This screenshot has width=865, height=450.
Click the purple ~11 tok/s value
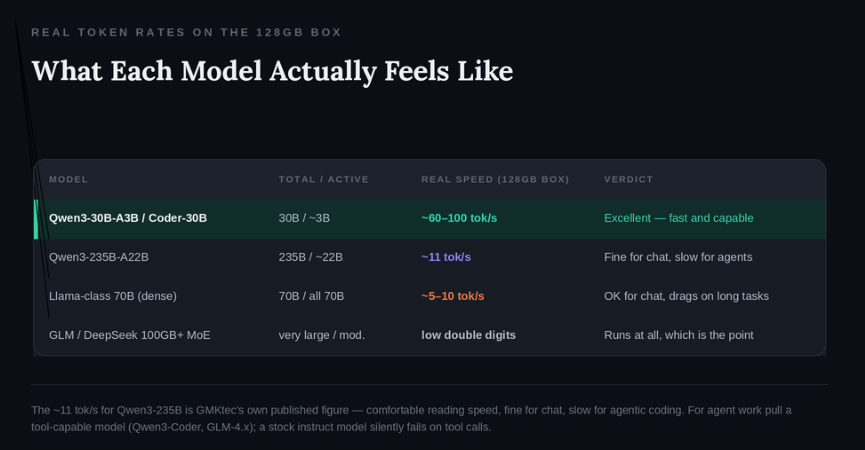(x=446, y=257)
